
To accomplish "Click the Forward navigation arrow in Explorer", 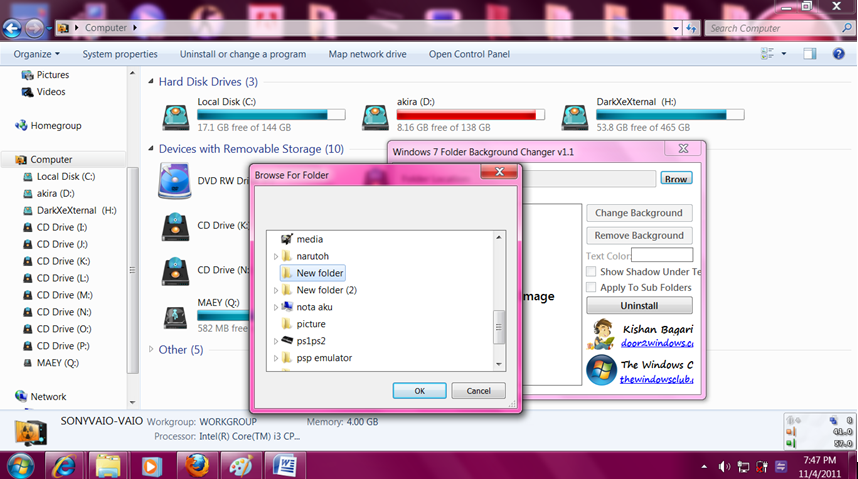I will point(34,28).
